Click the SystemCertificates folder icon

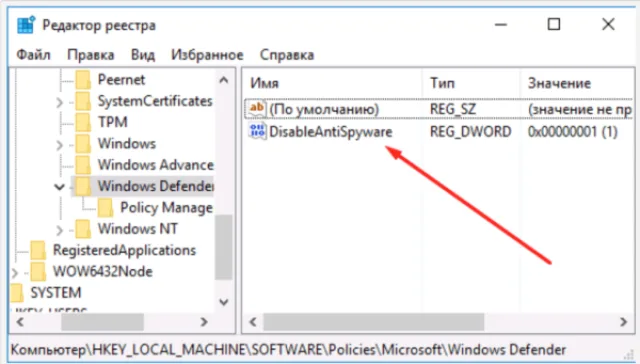[x=83, y=101]
